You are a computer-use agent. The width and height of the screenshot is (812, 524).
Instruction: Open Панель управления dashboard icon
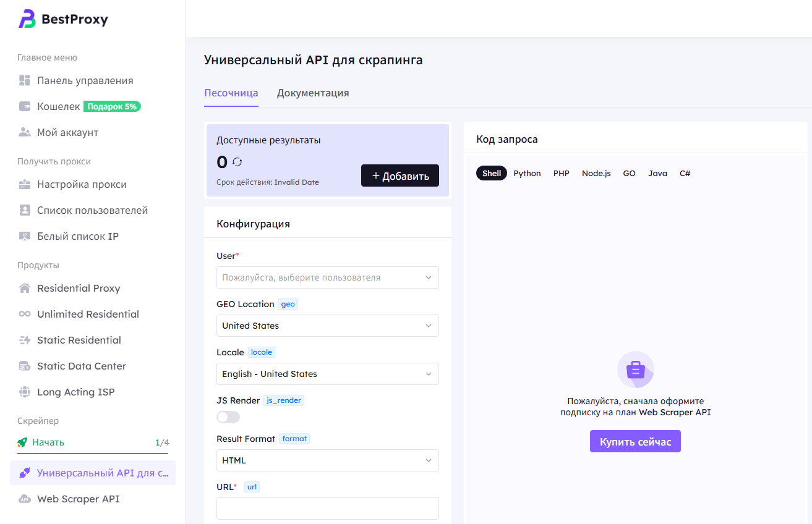pyautogui.click(x=25, y=81)
